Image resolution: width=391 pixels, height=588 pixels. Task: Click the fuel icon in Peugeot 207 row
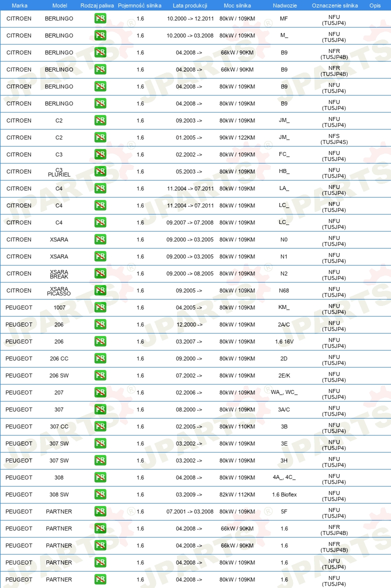tap(100, 392)
